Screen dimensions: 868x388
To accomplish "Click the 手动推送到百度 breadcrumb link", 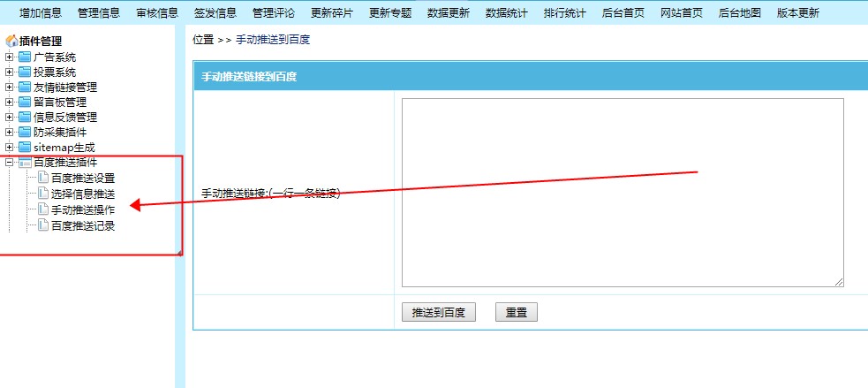I will (273, 40).
